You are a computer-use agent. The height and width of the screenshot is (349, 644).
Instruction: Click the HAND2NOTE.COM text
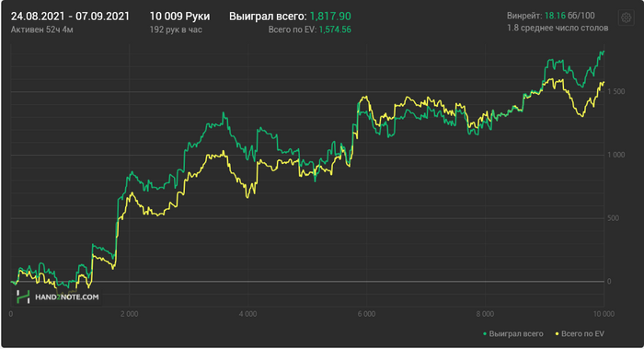[x=67, y=297]
